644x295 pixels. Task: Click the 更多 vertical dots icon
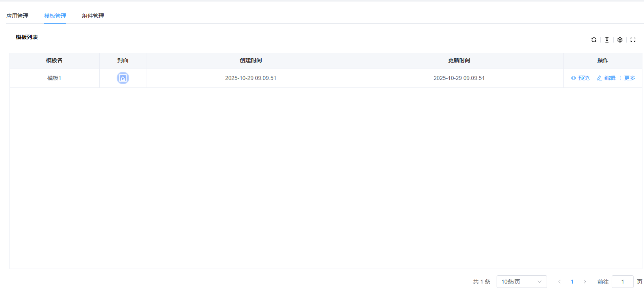tap(621, 78)
